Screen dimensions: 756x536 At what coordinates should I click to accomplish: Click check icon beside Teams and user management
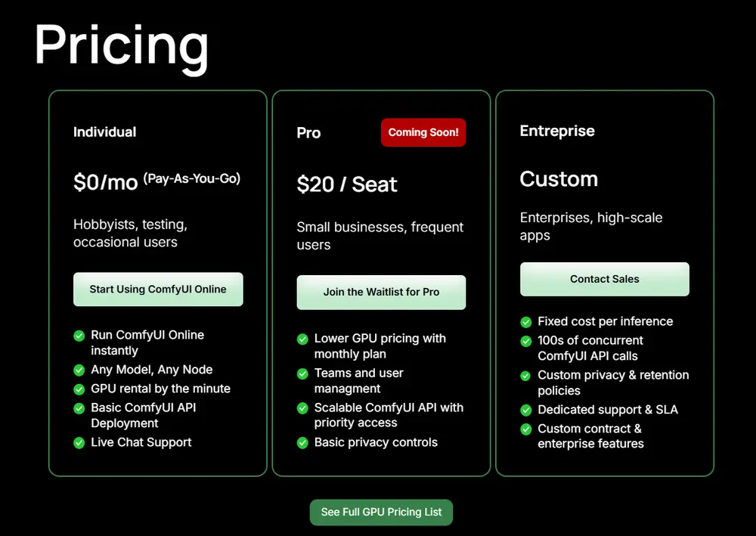302,373
